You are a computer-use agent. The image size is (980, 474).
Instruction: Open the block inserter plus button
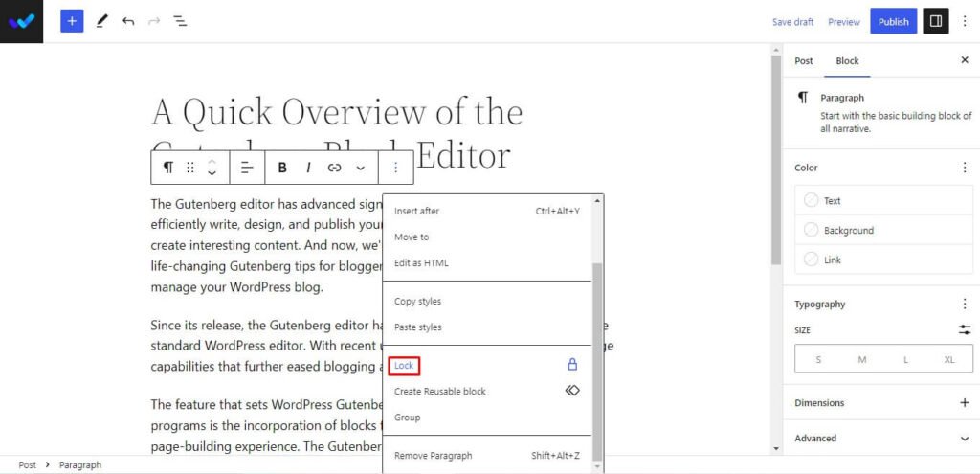coord(72,21)
